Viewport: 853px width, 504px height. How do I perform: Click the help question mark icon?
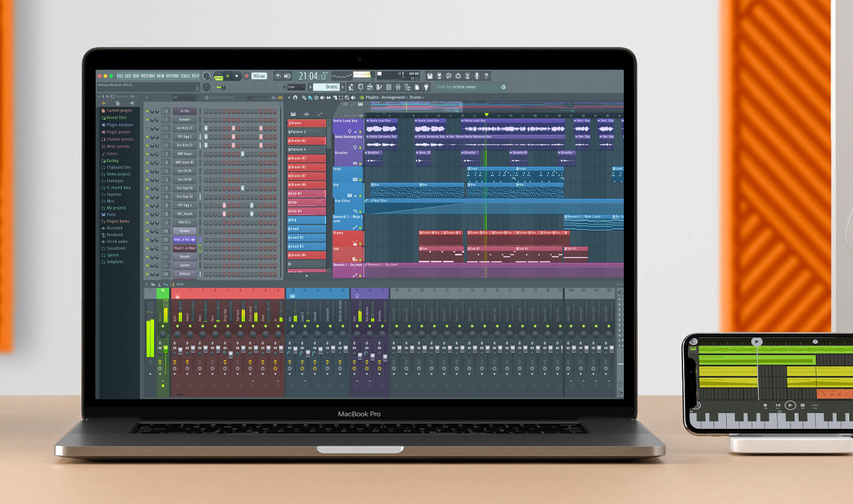[486, 75]
